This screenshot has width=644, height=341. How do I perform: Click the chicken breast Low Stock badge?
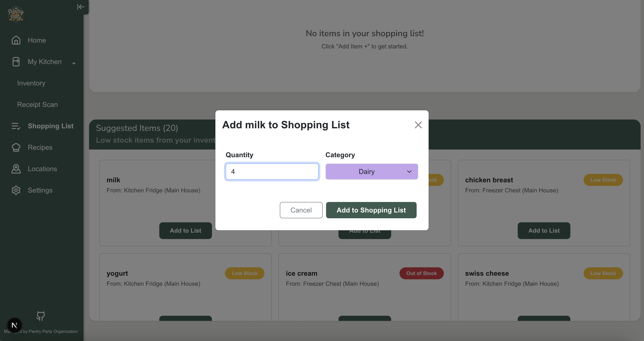pos(603,180)
